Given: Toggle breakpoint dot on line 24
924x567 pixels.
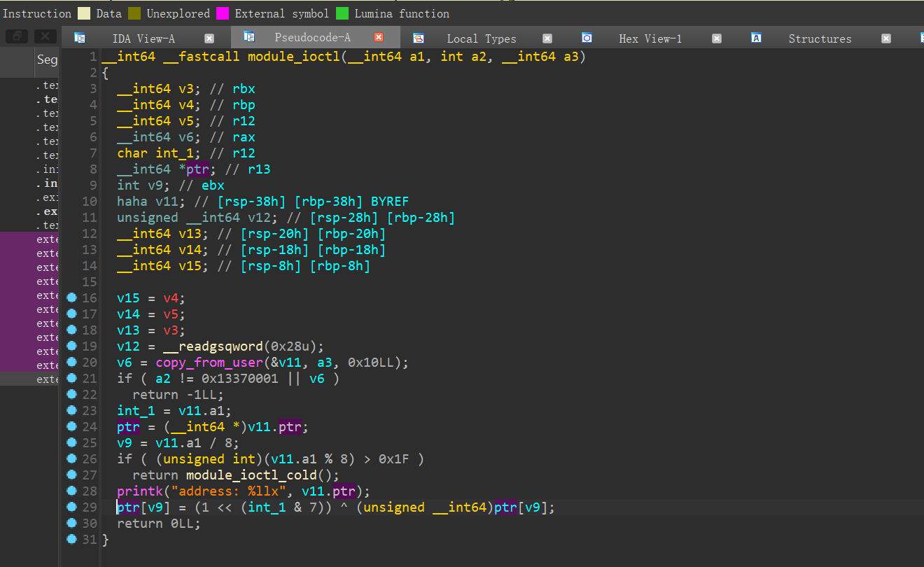Looking at the screenshot, I should tap(71, 426).
